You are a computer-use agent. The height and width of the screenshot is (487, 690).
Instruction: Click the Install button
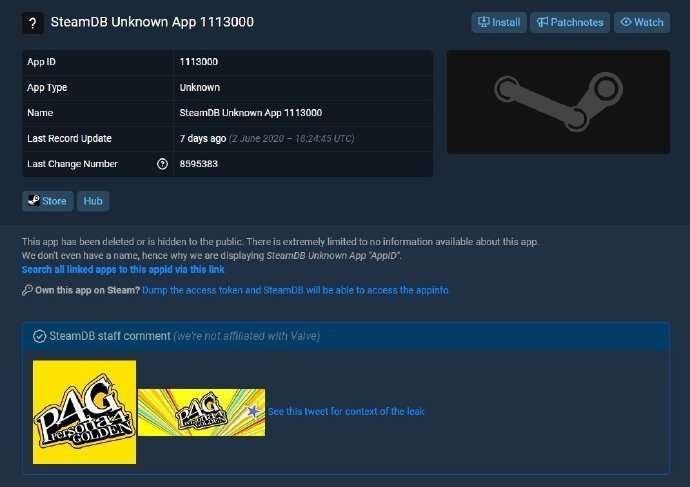tap(499, 22)
